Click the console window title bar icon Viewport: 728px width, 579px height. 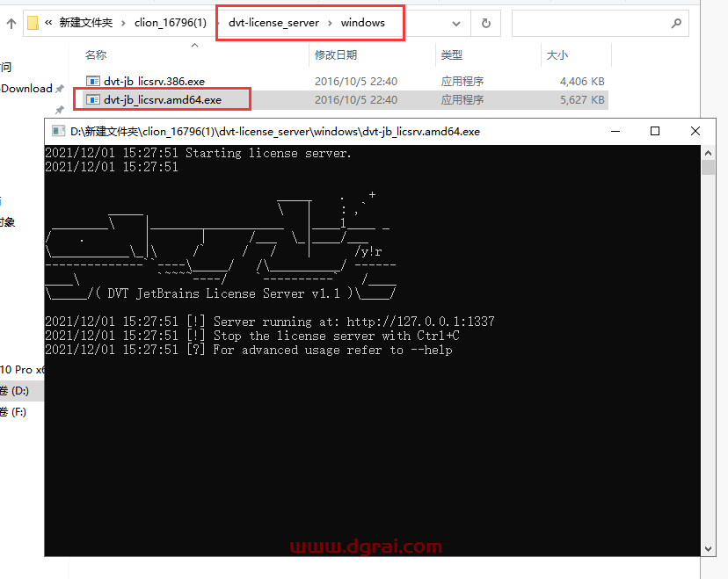[58, 131]
